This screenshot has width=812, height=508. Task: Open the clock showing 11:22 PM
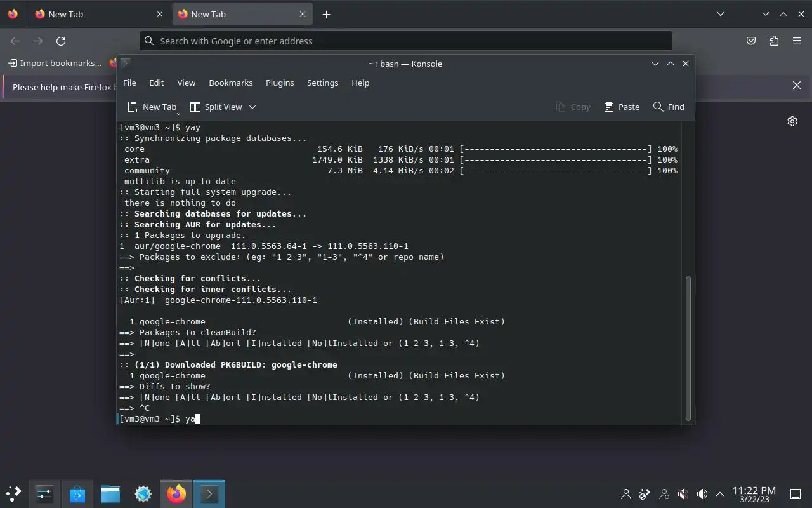(x=754, y=494)
